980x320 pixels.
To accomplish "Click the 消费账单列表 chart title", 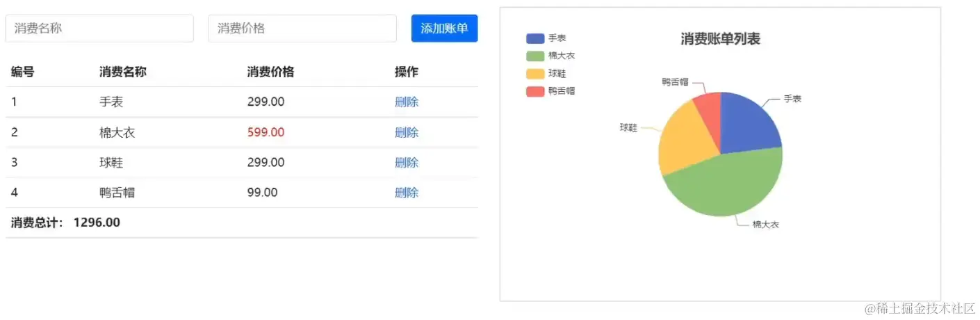I will 720,39.
